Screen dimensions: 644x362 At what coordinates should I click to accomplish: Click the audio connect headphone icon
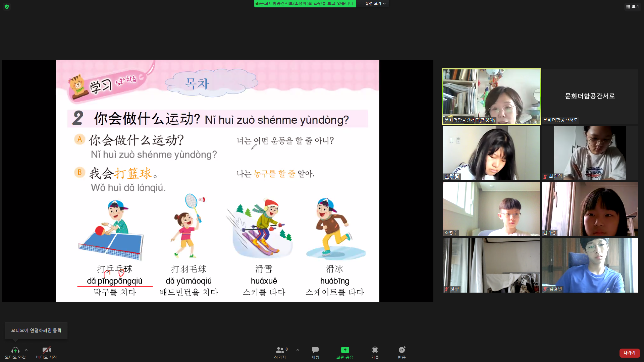coord(15,350)
